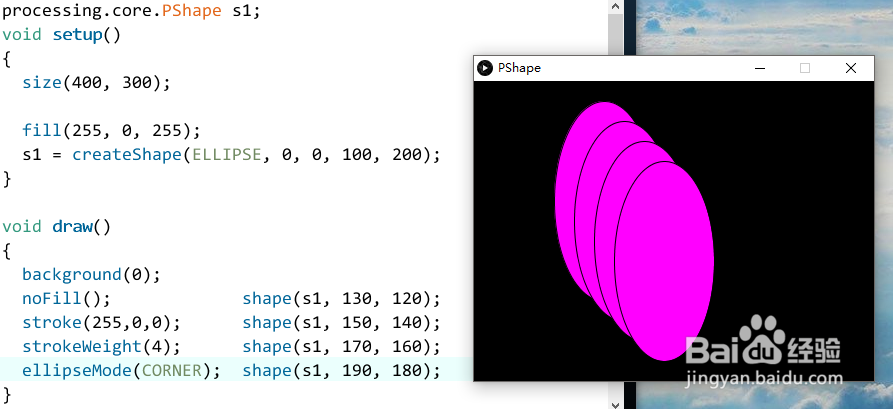The image size is (893, 409).
Task: Click the 'stroke(255,0,0);' statement
Action: pyautogui.click(x=101, y=322)
